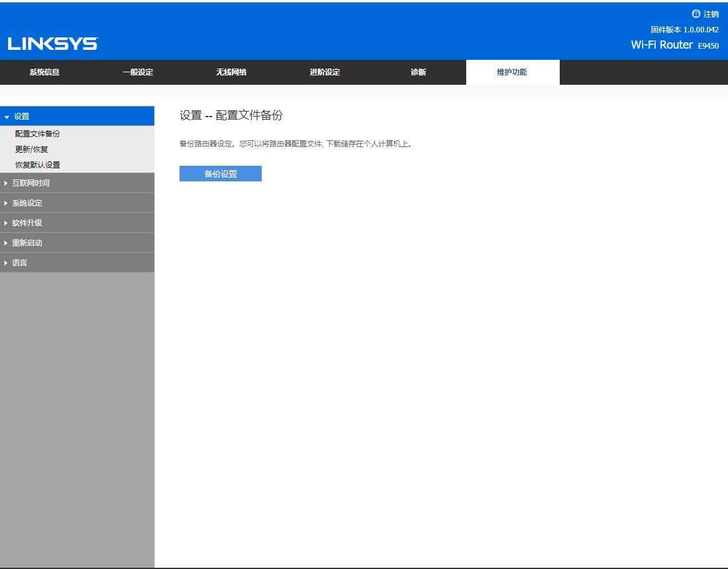Click the down arrow on 设置 section
This screenshot has height=569, width=728.
pyautogui.click(x=7, y=116)
